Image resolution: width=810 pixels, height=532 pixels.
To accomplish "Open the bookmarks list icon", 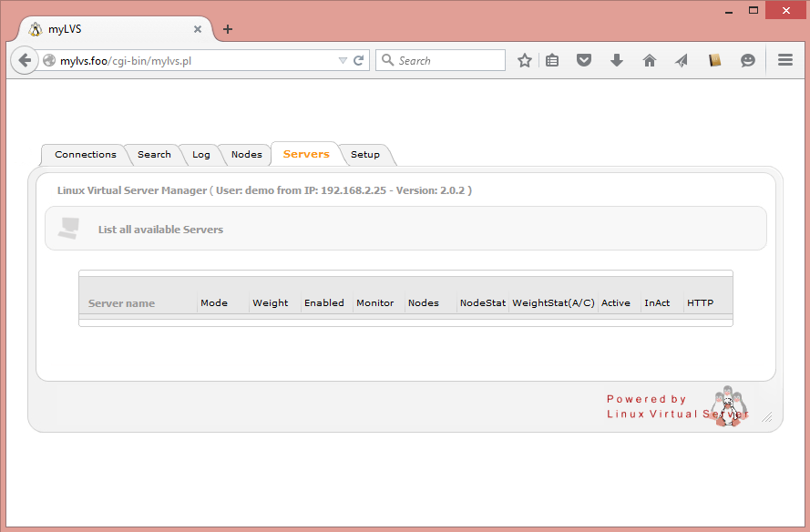I will [x=552, y=60].
